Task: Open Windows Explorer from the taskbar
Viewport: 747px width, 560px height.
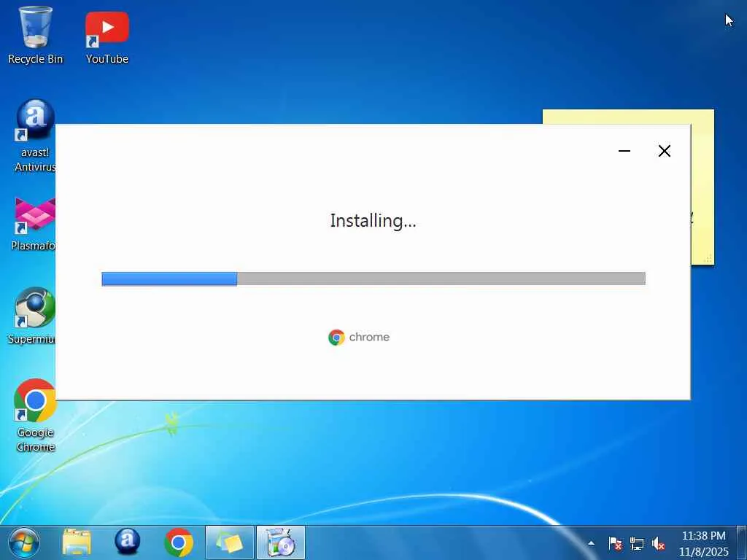Action: coord(76,542)
